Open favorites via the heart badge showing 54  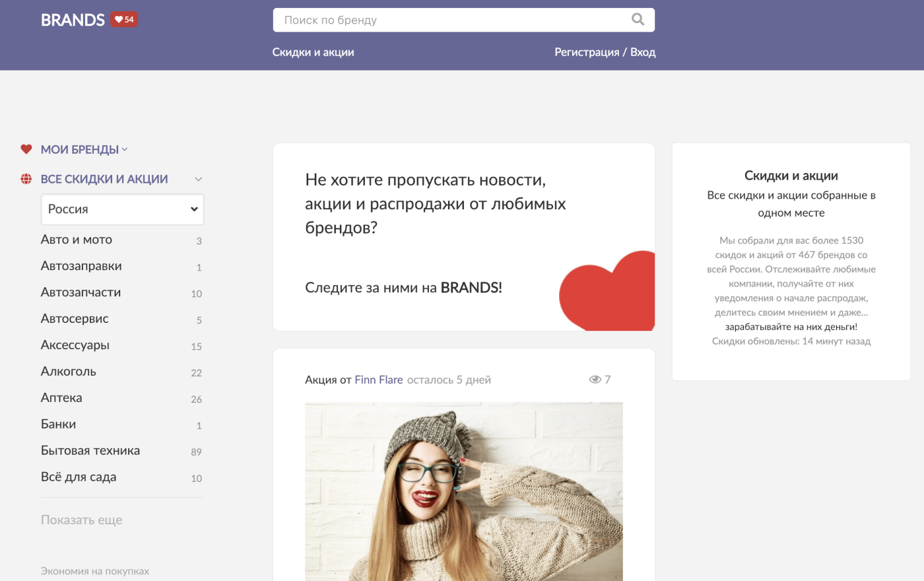click(x=123, y=20)
